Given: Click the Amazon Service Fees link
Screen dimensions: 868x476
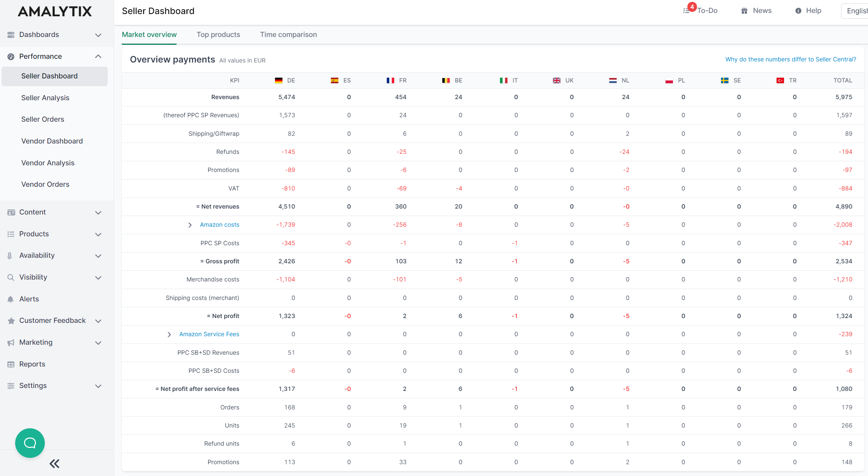Looking at the screenshot, I should tap(209, 334).
